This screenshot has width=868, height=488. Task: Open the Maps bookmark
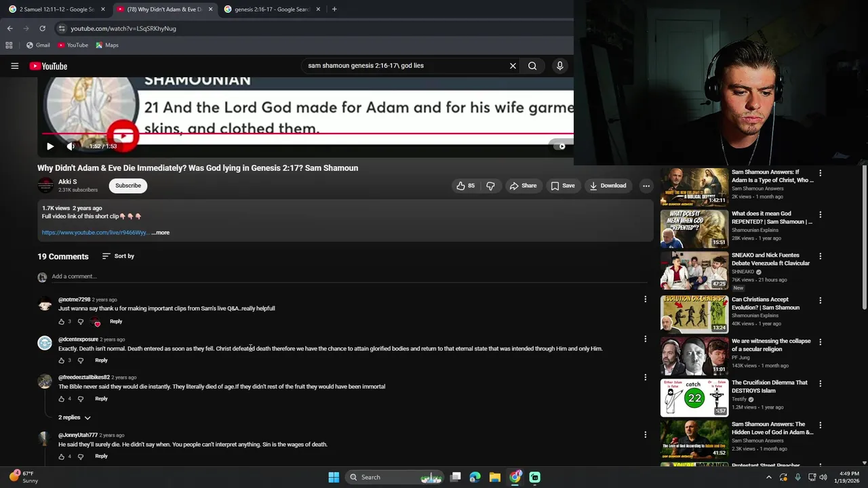tap(107, 45)
